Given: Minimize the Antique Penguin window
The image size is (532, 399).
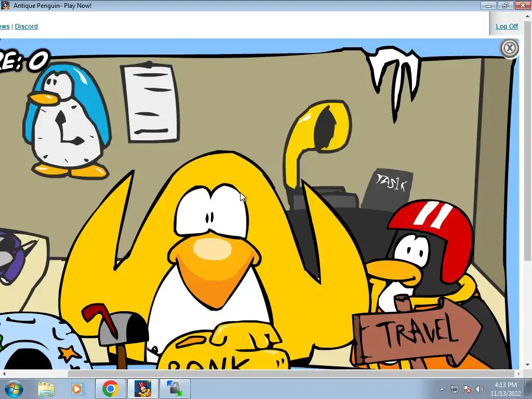Looking at the screenshot, I should 489,5.
